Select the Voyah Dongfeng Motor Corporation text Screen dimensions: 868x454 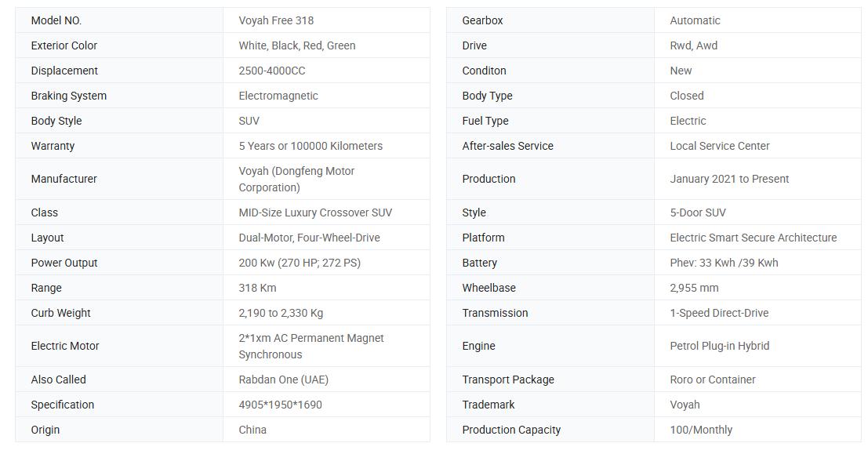(x=296, y=179)
